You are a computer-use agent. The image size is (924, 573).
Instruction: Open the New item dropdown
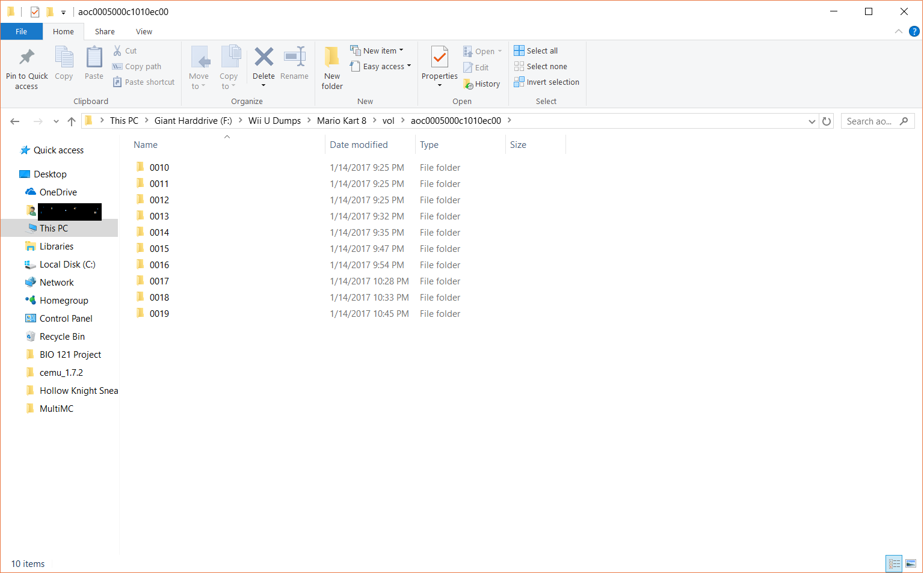point(378,51)
